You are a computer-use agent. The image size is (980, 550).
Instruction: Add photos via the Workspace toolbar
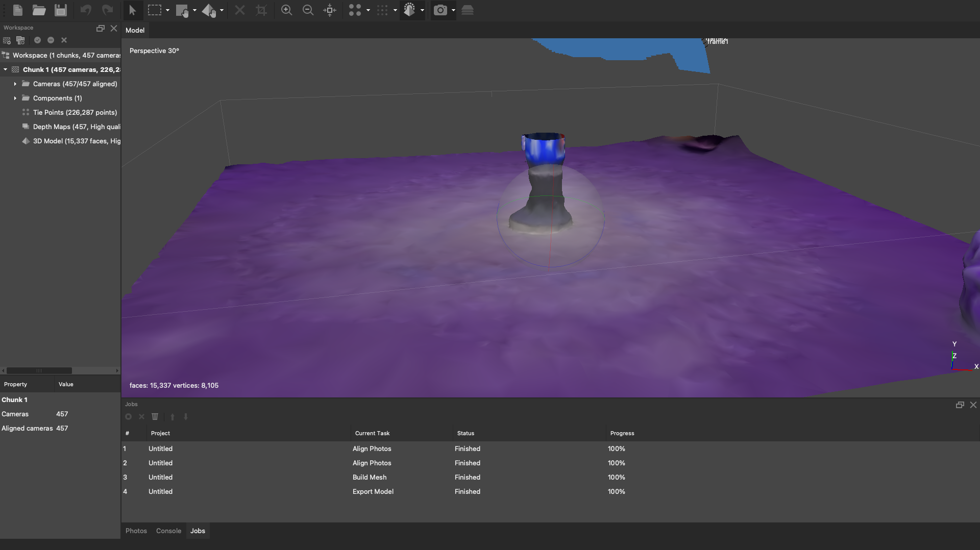20,40
